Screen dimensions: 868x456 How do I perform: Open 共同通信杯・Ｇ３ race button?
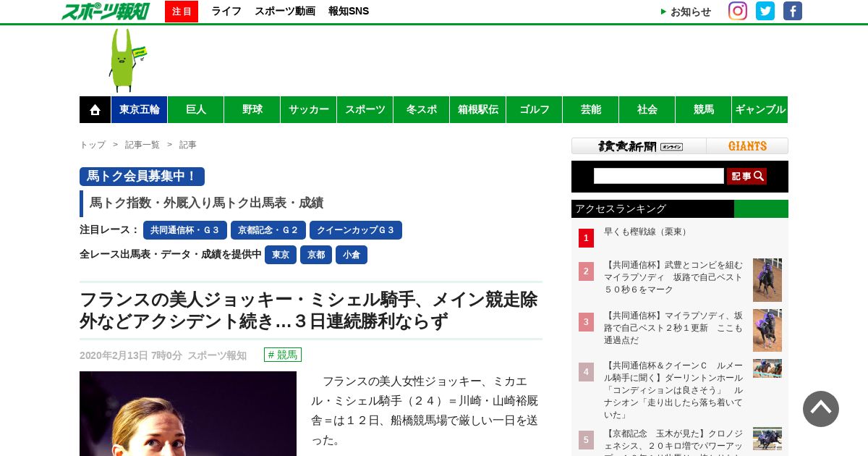coord(185,230)
